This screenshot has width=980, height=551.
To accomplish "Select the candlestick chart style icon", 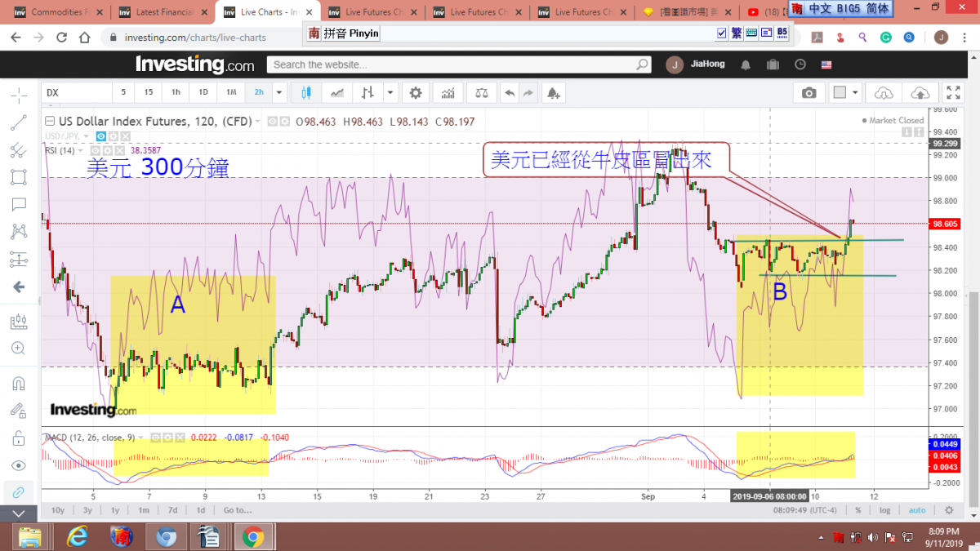I will 307,92.
